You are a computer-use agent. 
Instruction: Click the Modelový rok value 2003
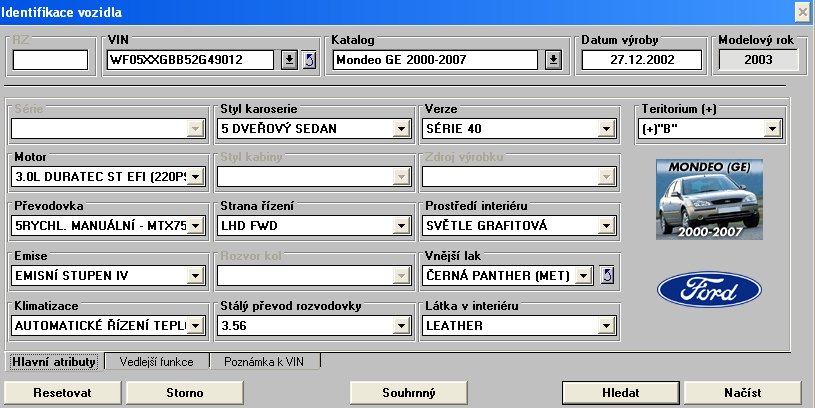[x=758, y=60]
